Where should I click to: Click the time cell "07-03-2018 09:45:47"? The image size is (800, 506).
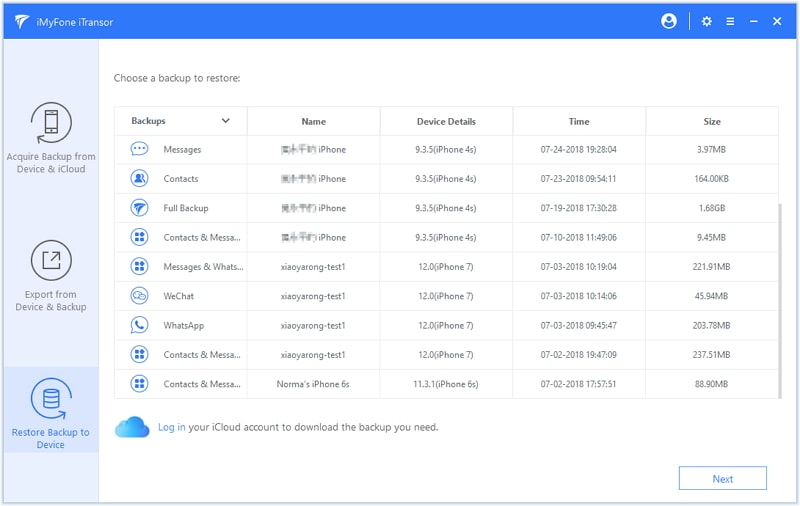[x=579, y=325]
